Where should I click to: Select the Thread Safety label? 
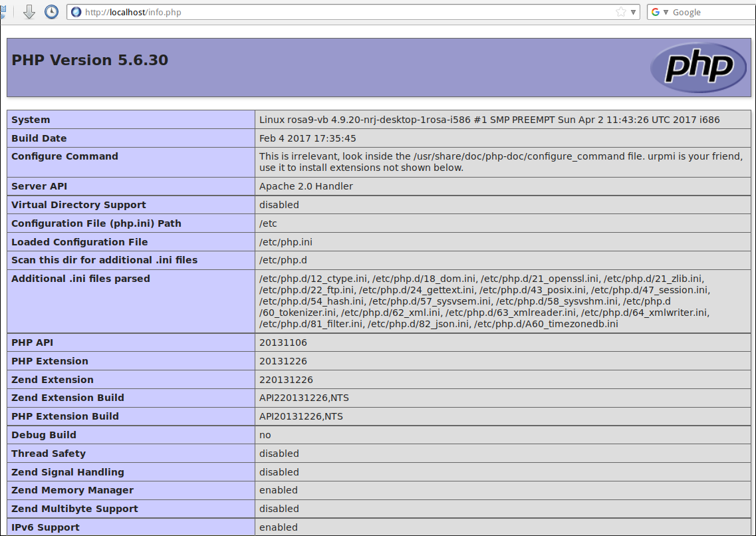pyautogui.click(x=49, y=454)
